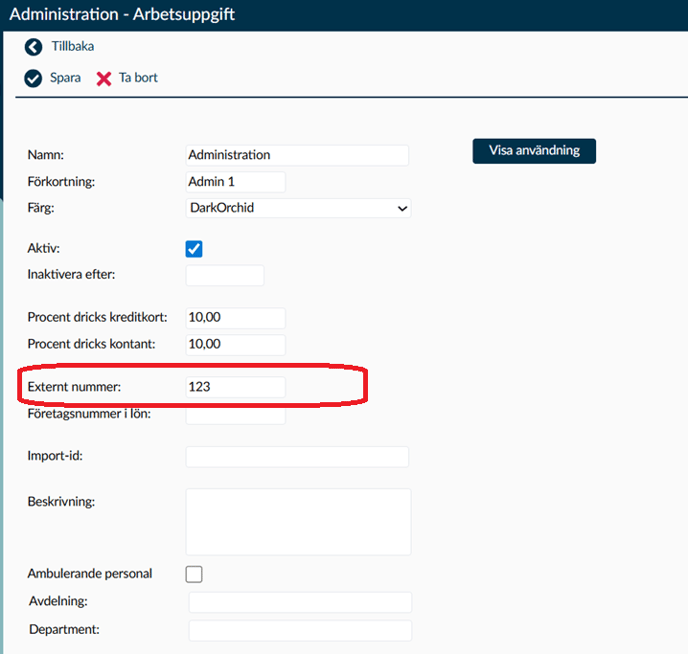
Task: Select the Procent dricks kontant field
Action: (236, 344)
